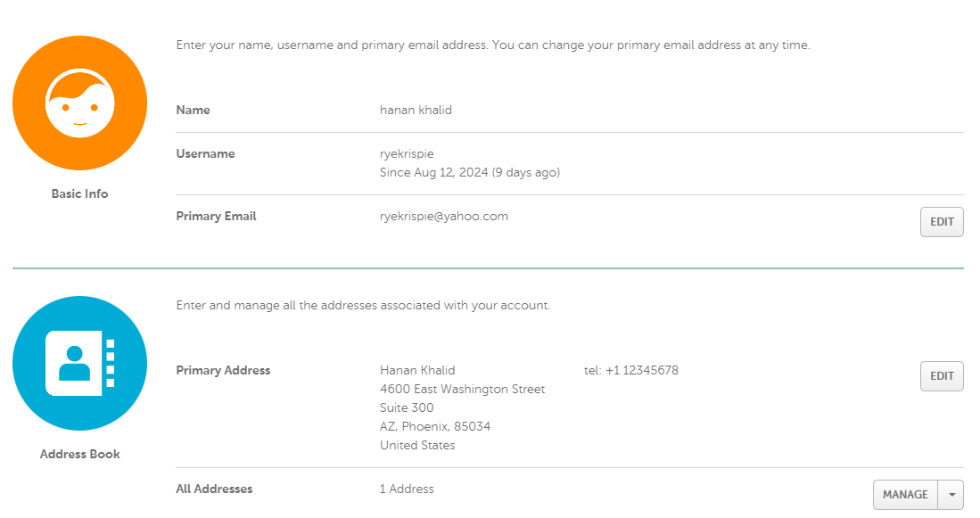980x518 pixels.
Task: Click the blue Address Book icon
Action: (79, 363)
